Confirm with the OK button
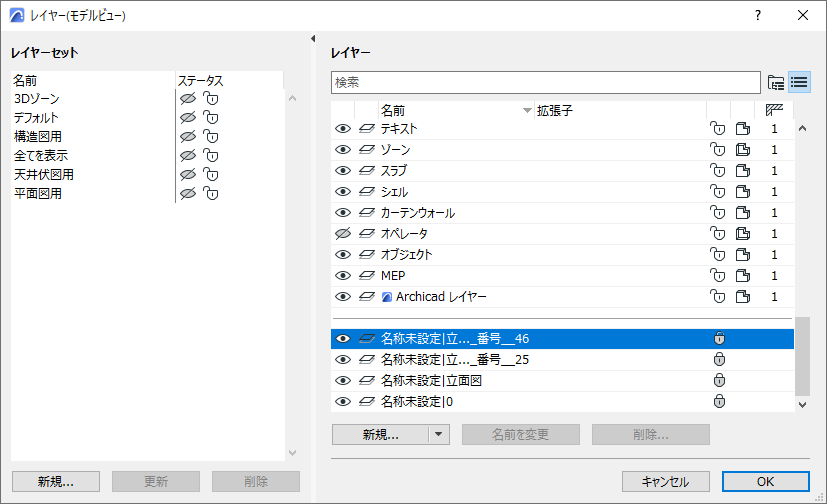This screenshot has width=827, height=504. 766,481
